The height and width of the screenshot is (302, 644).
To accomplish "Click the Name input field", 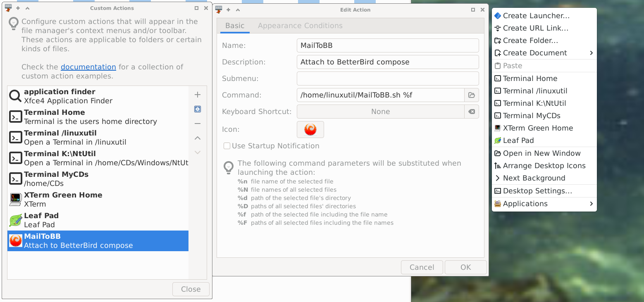I will [x=387, y=45].
